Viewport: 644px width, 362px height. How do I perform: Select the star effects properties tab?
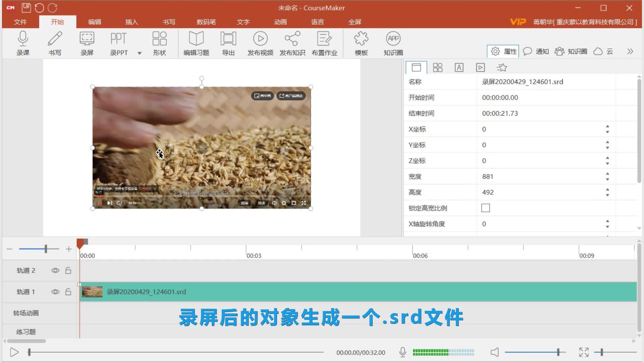tap(502, 67)
